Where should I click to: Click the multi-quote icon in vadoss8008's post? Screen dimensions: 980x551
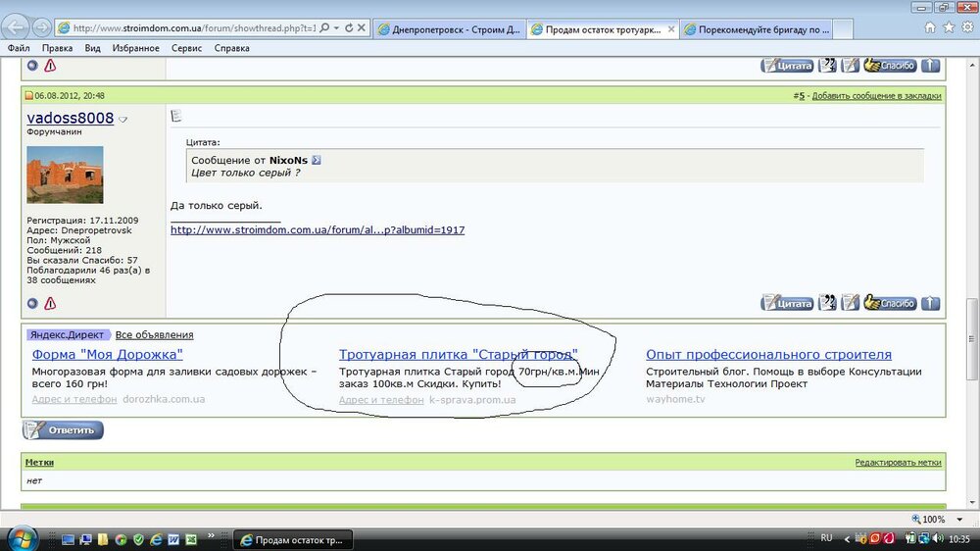tap(827, 303)
